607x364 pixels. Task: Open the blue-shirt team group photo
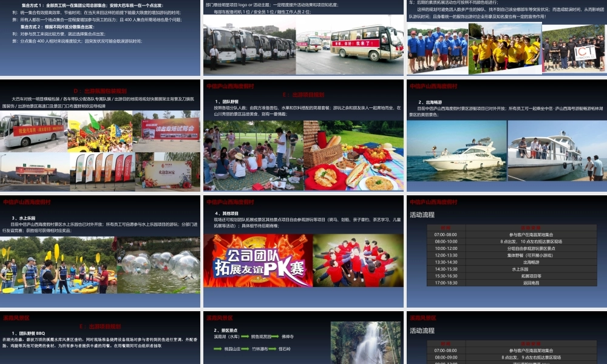click(x=438, y=50)
